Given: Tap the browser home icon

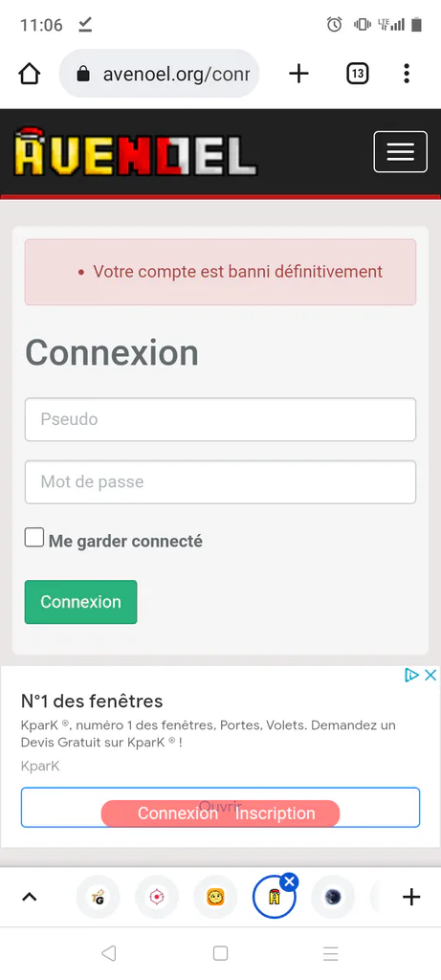Looking at the screenshot, I should tap(30, 74).
